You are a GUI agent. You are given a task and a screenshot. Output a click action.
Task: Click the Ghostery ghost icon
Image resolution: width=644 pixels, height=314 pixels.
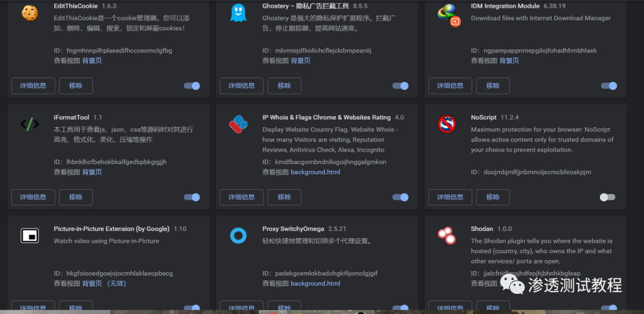238,13
